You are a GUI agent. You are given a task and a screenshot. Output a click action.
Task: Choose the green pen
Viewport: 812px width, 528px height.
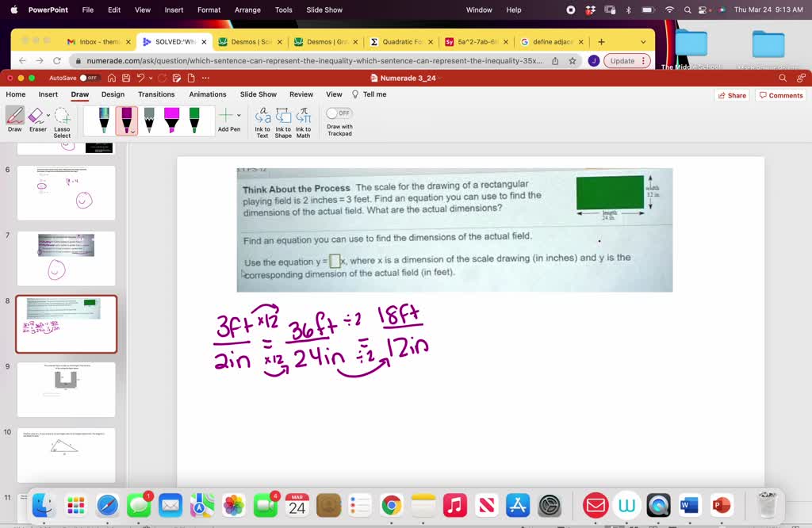194,120
